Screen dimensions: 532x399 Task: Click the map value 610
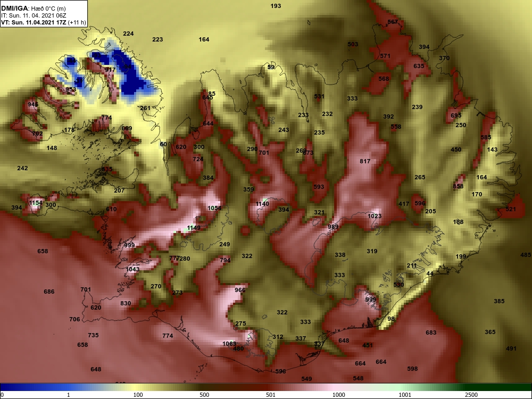(x=111, y=209)
